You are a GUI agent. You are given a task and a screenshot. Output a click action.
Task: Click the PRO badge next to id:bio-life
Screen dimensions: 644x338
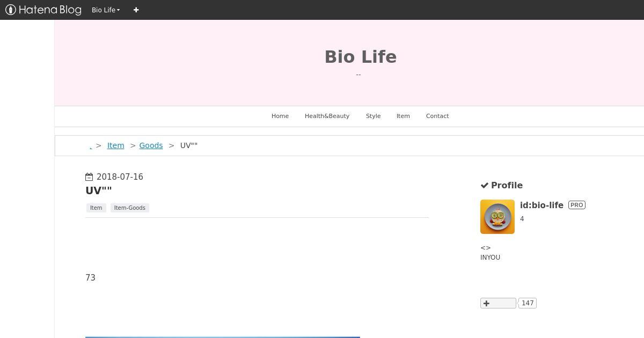click(x=577, y=205)
